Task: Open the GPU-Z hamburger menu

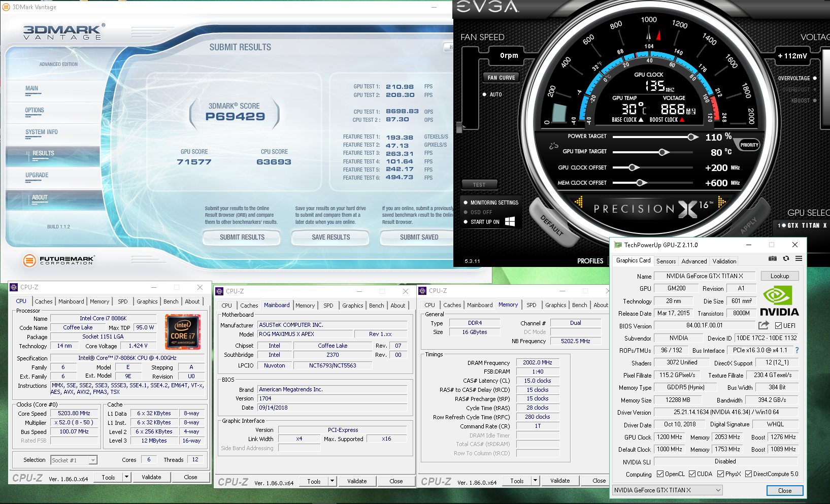Action: [799, 258]
